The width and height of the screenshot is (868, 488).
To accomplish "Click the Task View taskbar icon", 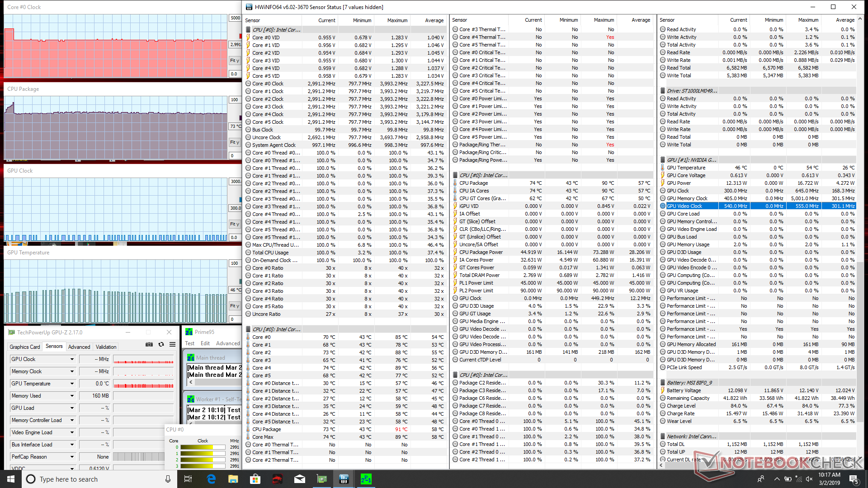I will [x=189, y=479].
